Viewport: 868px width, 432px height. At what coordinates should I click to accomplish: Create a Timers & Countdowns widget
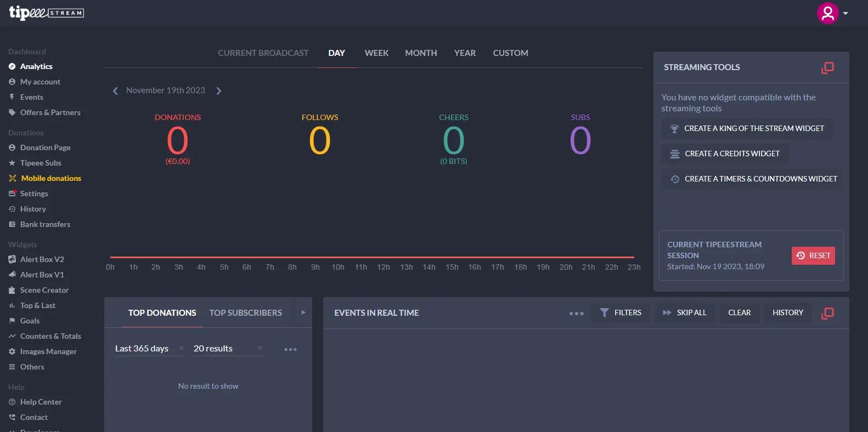click(751, 179)
